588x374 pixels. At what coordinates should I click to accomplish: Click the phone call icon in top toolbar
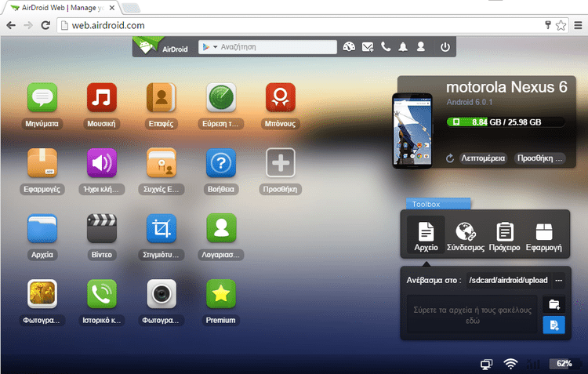386,47
